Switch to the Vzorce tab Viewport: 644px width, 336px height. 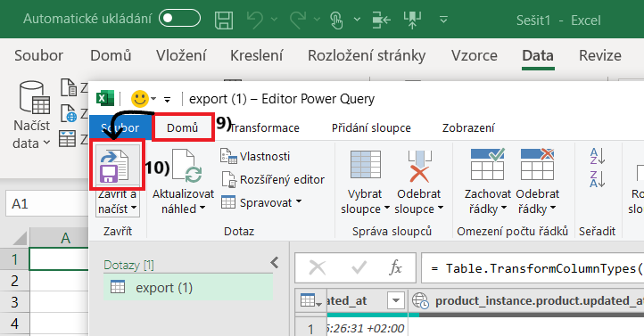pos(475,55)
